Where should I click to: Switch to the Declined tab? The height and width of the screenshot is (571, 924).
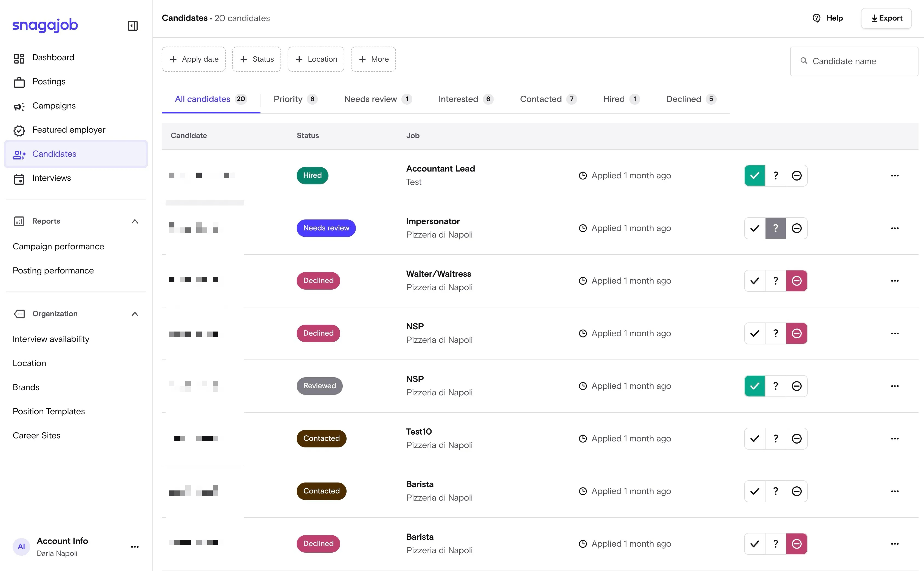point(690,99)
